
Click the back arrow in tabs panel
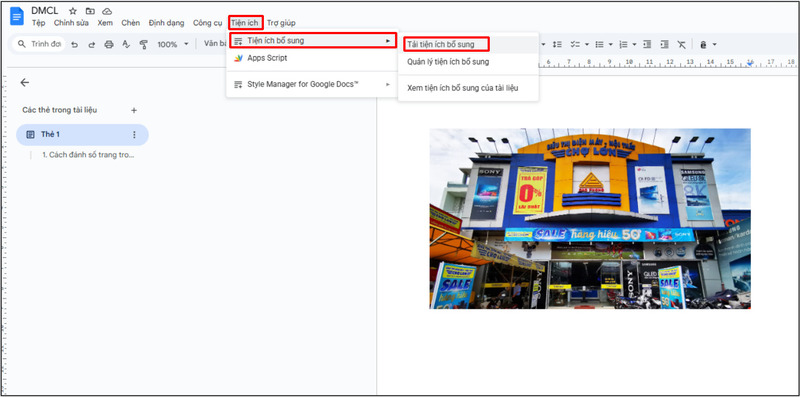coord(24,83)
